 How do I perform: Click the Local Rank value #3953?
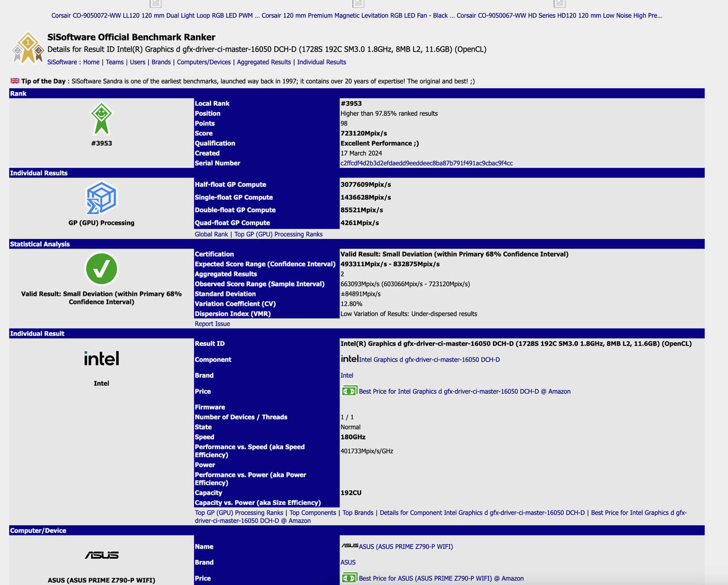coord(351,104)
